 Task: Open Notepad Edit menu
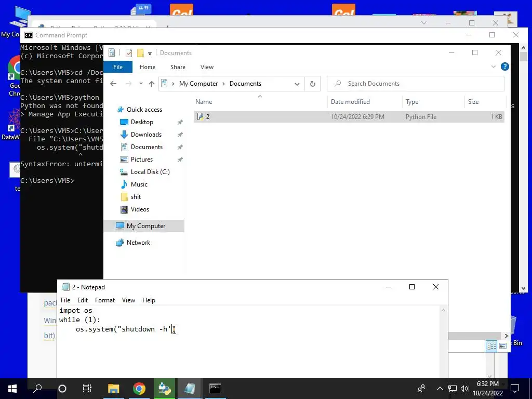point(83,300)
